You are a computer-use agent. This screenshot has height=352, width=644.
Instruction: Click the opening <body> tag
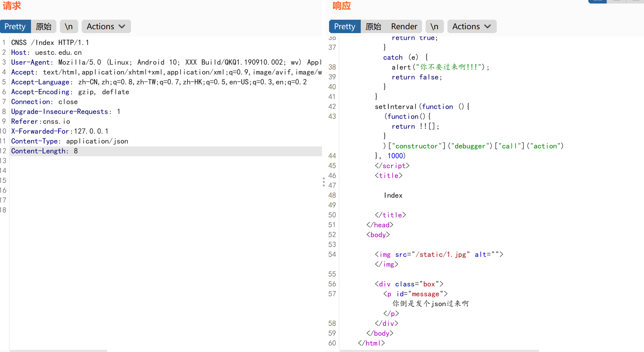pyautogui.click(x=378, y=235)
